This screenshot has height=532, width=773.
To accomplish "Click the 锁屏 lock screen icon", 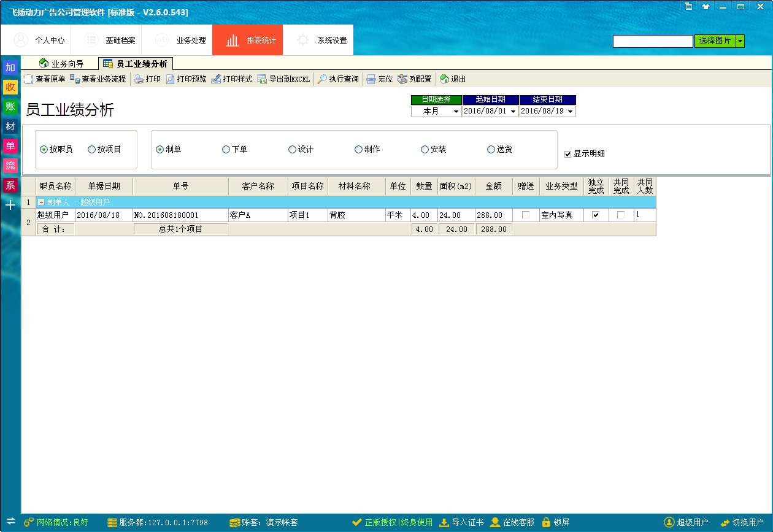I will click(546, 522).
